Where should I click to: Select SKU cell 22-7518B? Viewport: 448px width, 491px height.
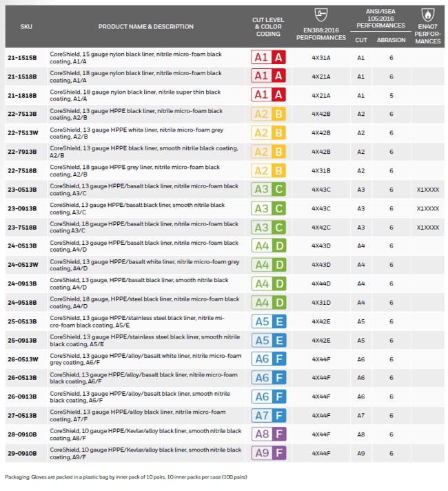[22, 170]
